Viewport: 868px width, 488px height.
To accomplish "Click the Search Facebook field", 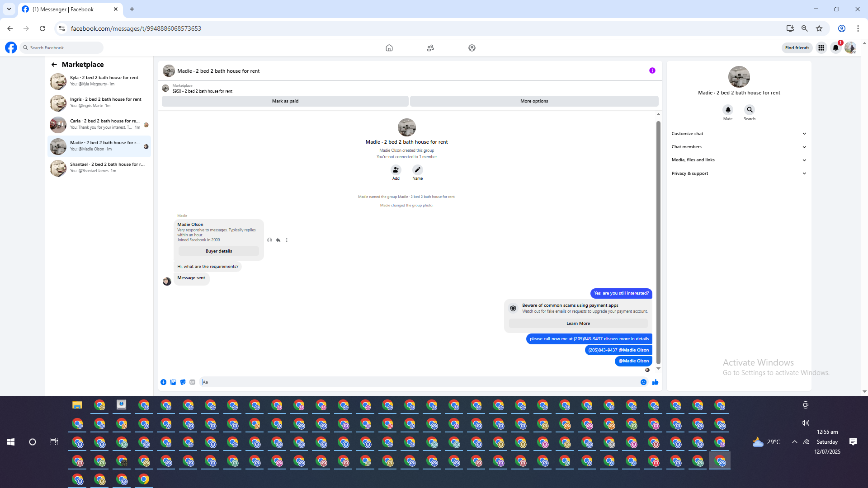I will coord(62,47).
